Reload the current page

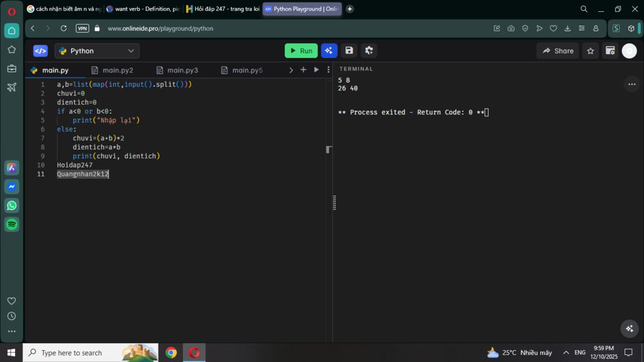(x=64, y=28)
